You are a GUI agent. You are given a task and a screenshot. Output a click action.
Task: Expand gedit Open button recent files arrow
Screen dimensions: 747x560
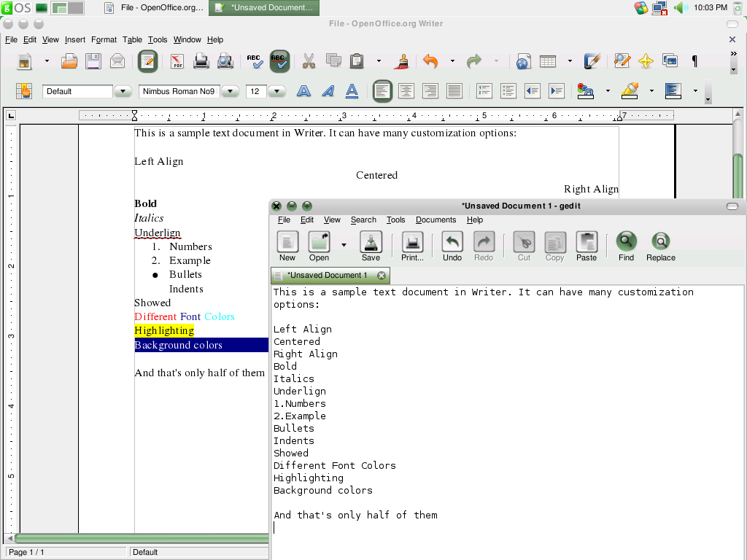pos(344,245)
